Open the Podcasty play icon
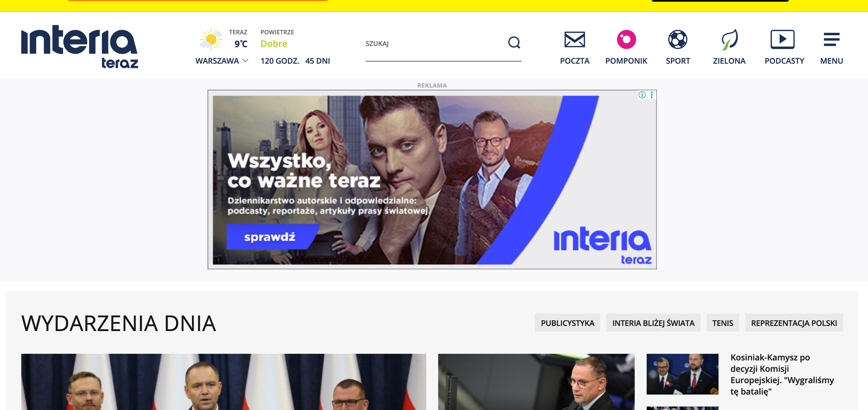Viewport: 868px width, 410px height. pos(783,39)
